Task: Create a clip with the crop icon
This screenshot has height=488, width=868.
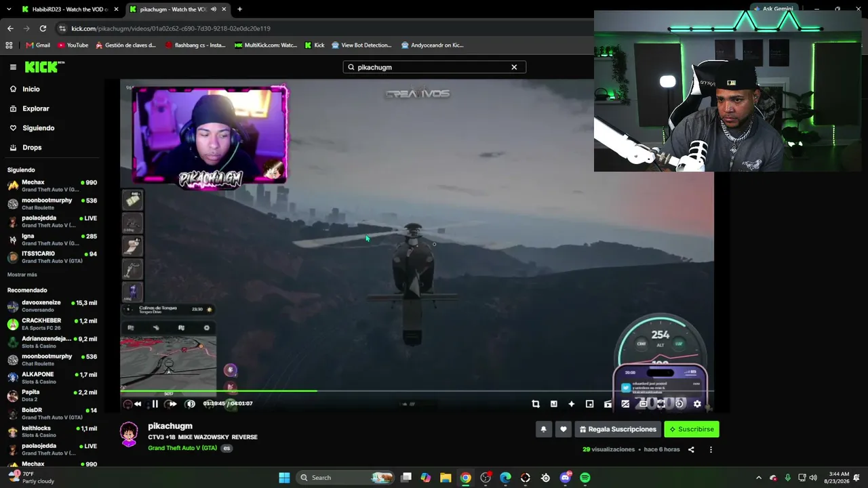Action: (536, 404)
